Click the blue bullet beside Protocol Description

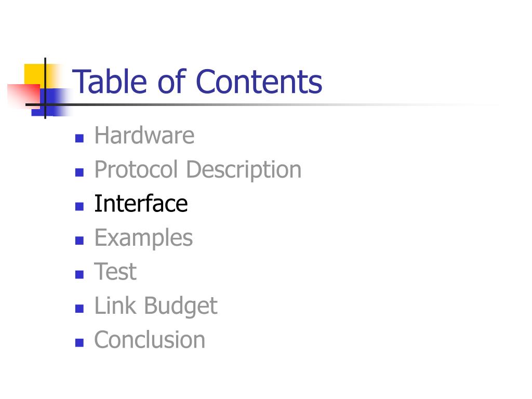pos(79,172)
